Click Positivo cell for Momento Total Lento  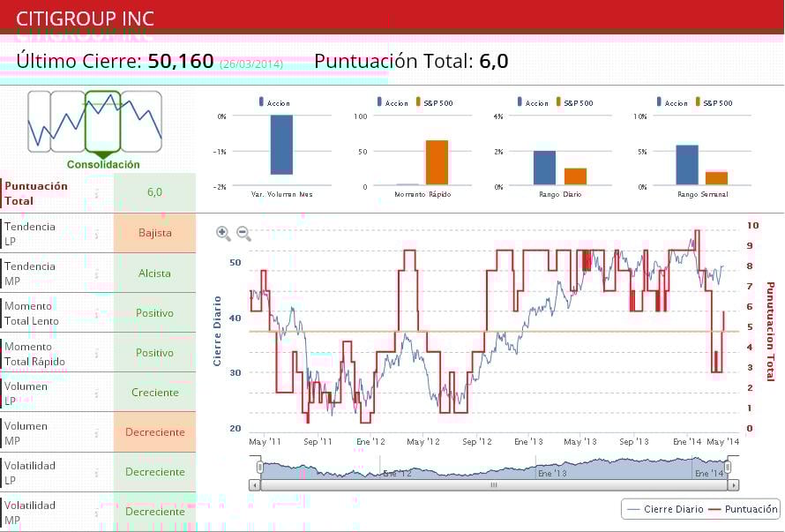(154, 312)
